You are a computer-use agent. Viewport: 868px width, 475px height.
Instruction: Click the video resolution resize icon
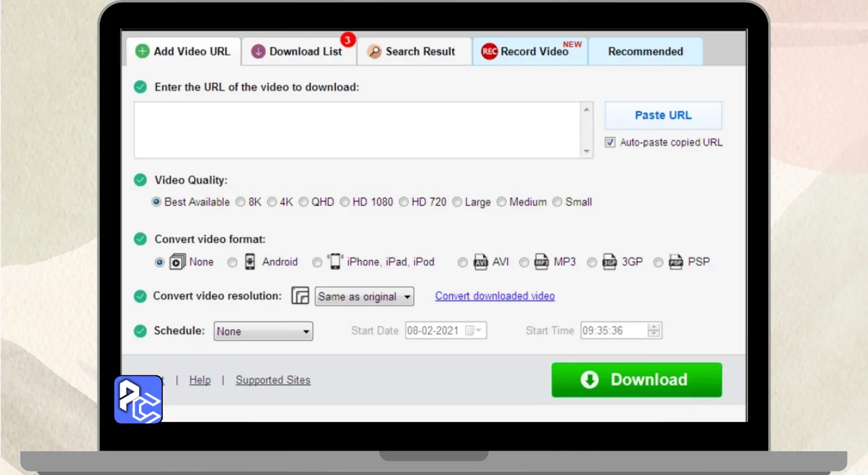pyautogui.click(x=300, y=296)
